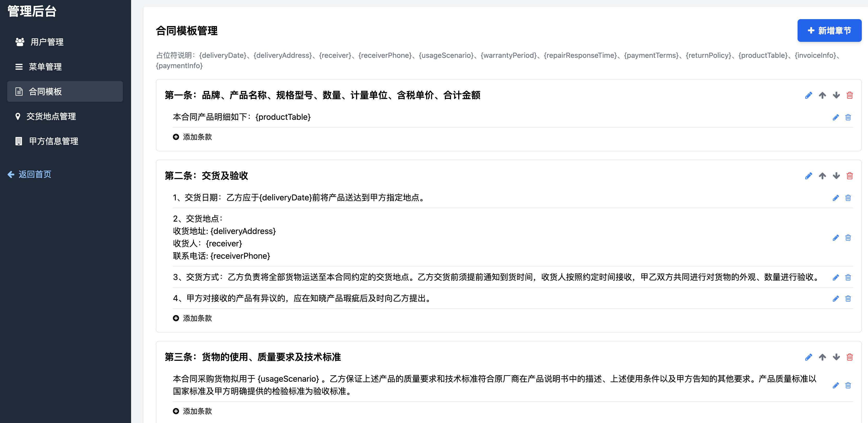Move 第一条 chapter up with arrow icon
The height and width of the screenshot is (423, 868).
click(x=823, y=96)
